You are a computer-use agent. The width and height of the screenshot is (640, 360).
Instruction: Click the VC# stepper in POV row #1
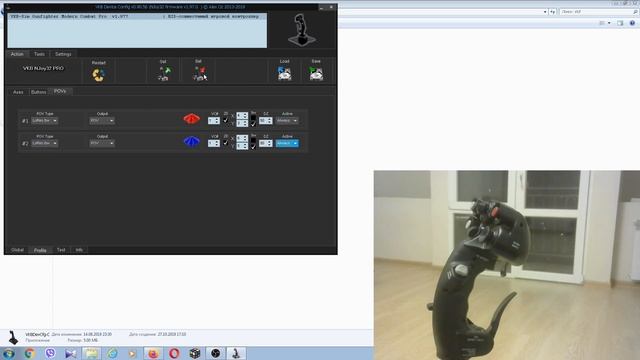[213, 121]
